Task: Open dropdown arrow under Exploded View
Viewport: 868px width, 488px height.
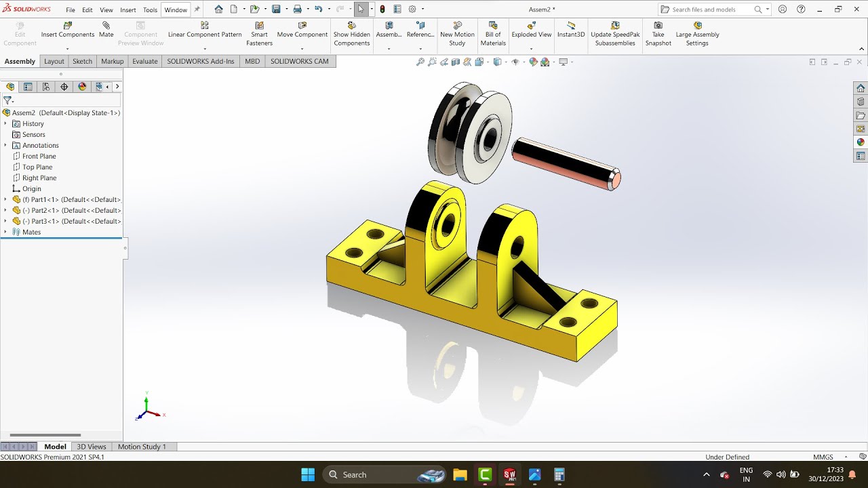Action: tap(531, 49)
